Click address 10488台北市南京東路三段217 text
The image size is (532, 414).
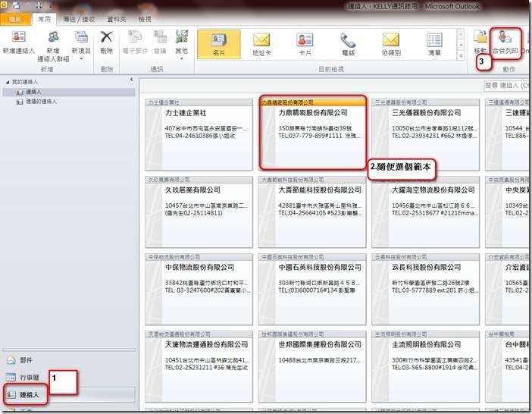[x=320, y=360]
